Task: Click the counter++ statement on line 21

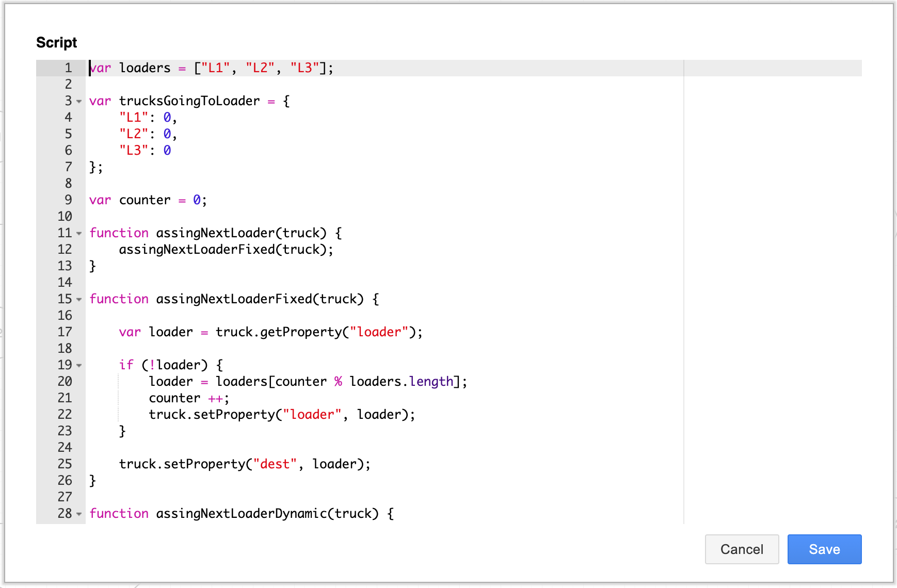Action: pyautogui.click(x=188, y=398)
